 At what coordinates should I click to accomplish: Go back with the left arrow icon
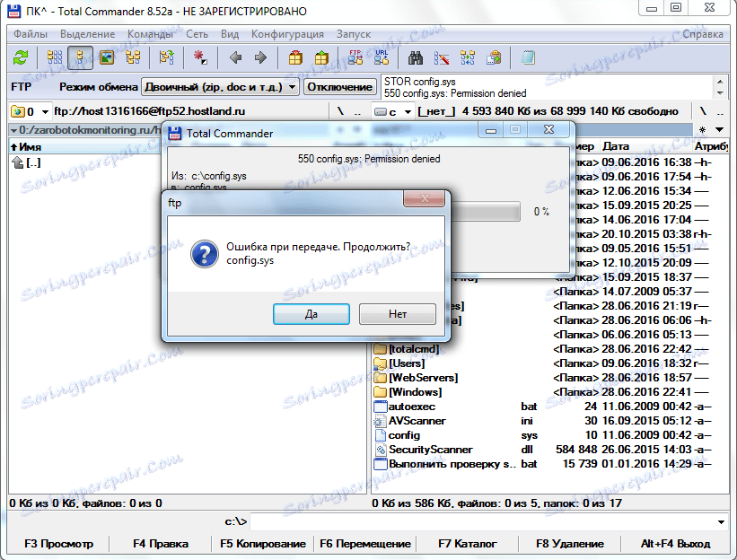point(235,57)
